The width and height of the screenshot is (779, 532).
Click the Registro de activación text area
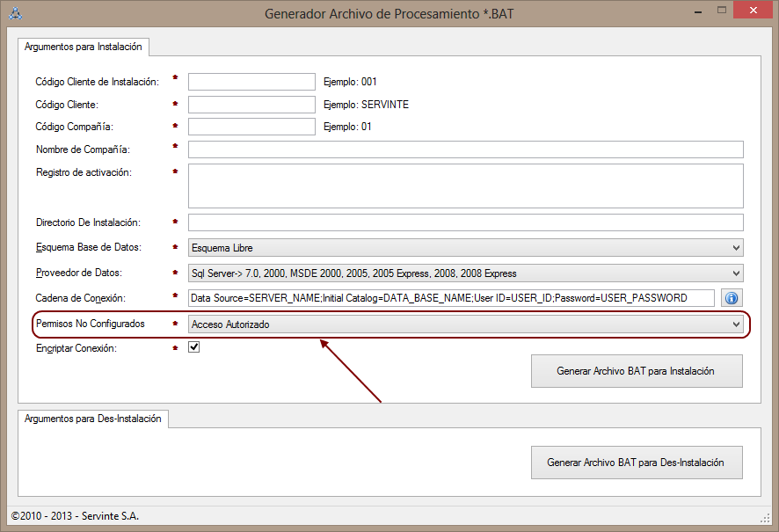[465, 186]
